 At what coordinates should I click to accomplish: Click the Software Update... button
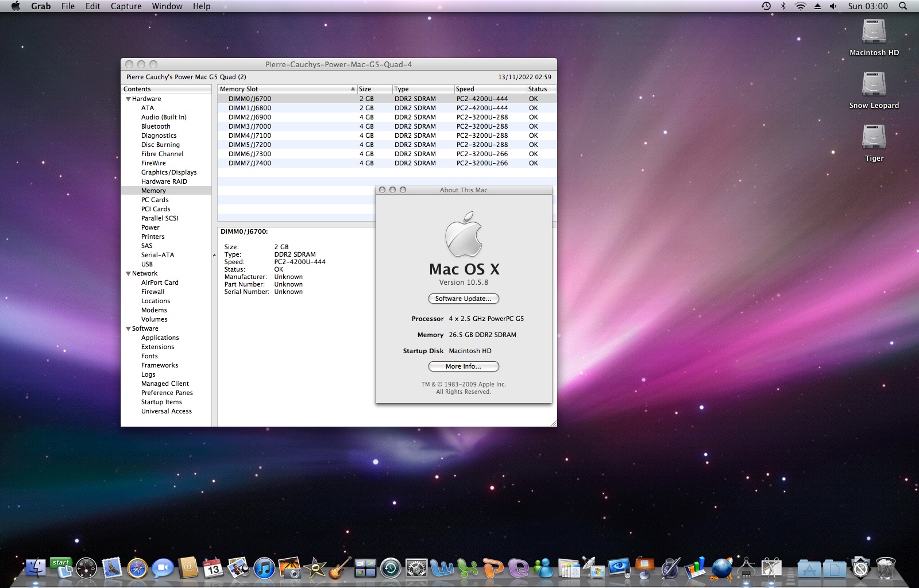point(464,299)
